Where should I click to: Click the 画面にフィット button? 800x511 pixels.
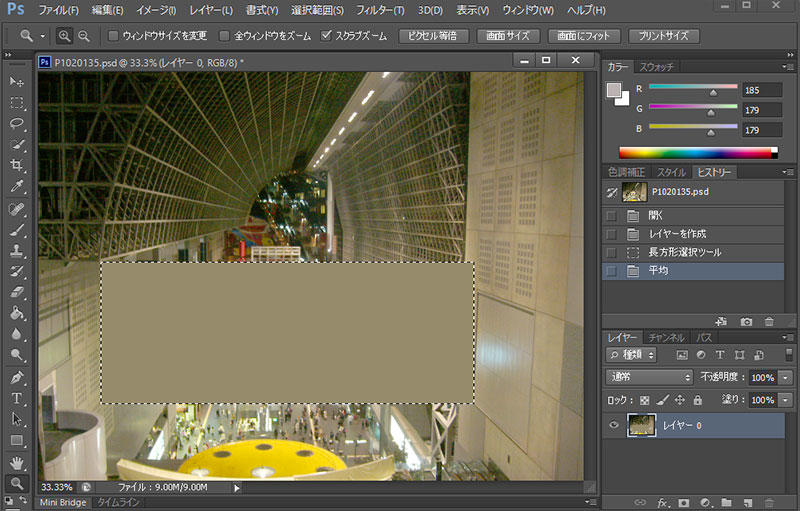point(584,36)
